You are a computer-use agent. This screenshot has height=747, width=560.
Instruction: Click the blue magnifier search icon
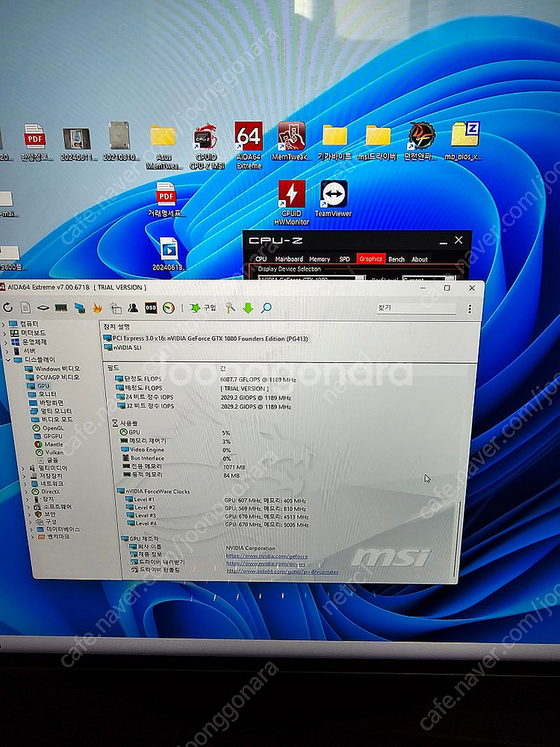click(267, 308)
